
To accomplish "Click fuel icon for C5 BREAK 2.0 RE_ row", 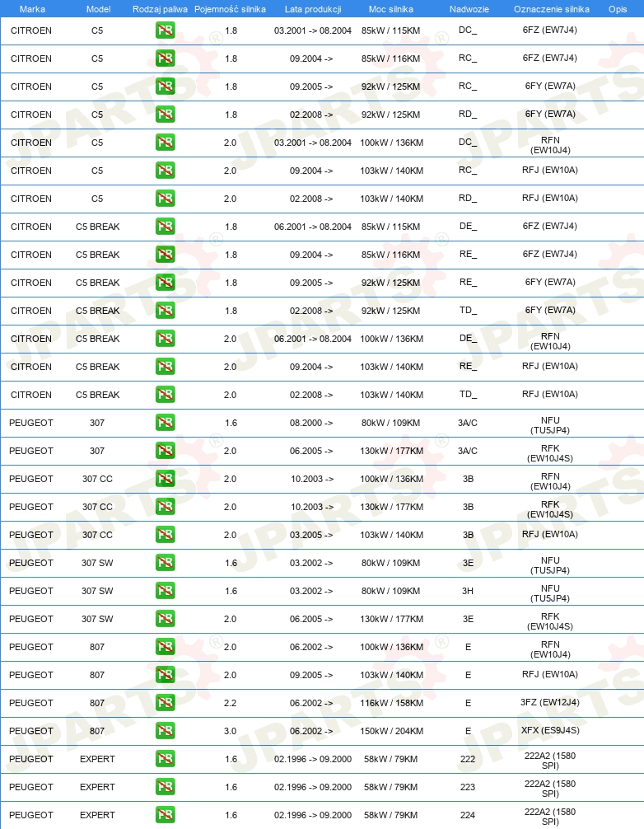I will [x=166, y=367].
